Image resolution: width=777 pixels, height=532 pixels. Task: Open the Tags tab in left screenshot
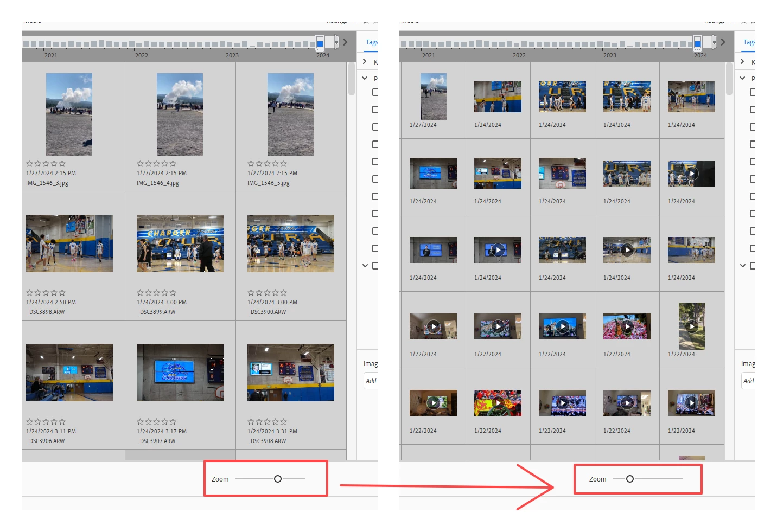371,42
